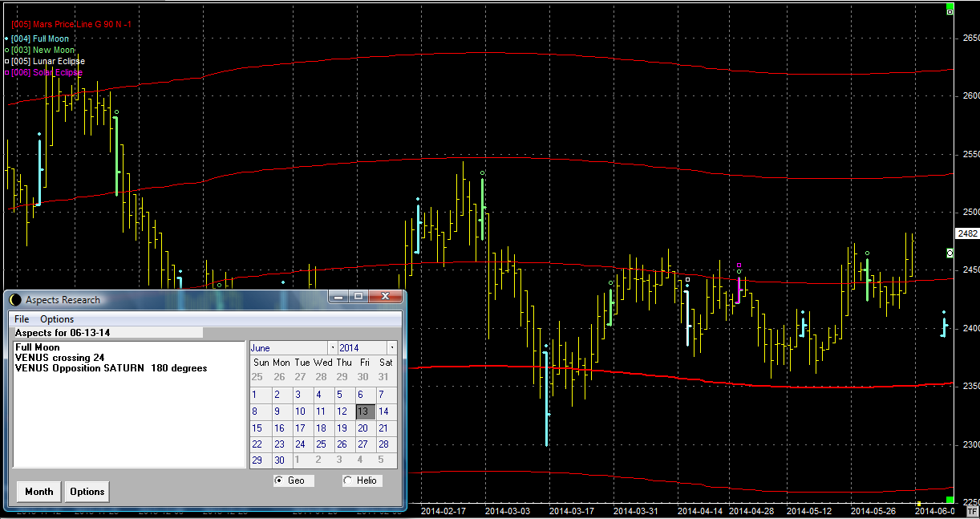980x519 pixels.
Task: Select June 24 in the calendar
Action: click(300, 444)
